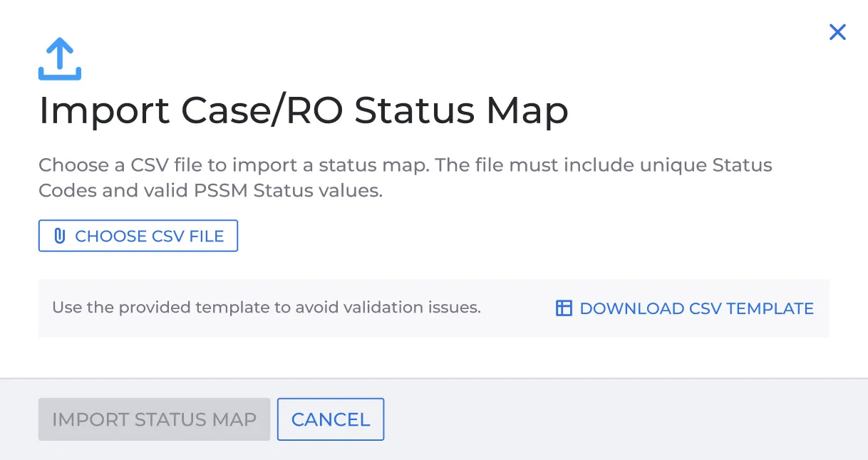The image size is (868, 460).
Task: Click the table grid icon beside Download CSV Template
Action: tap(564, 308)
